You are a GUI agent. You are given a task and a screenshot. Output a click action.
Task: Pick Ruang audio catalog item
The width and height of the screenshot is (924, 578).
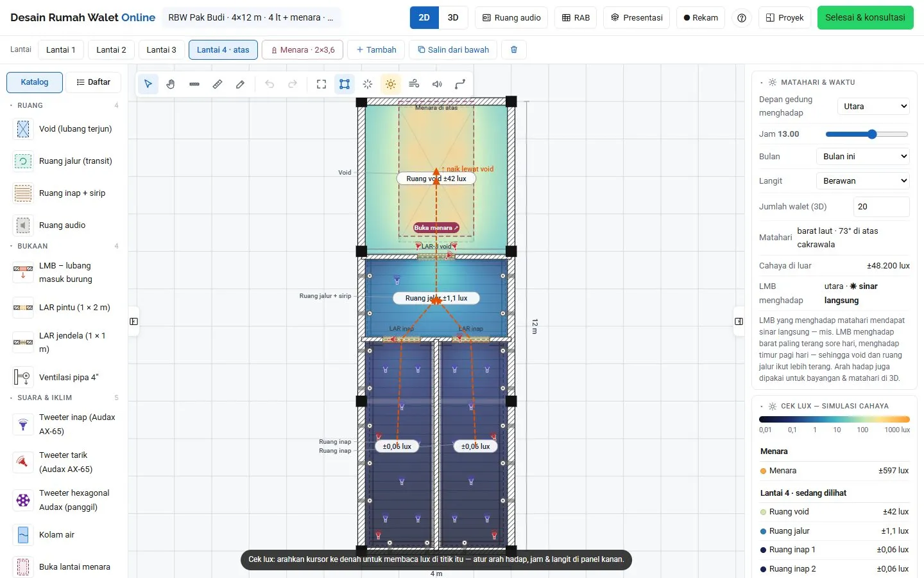tap(64, 225)
